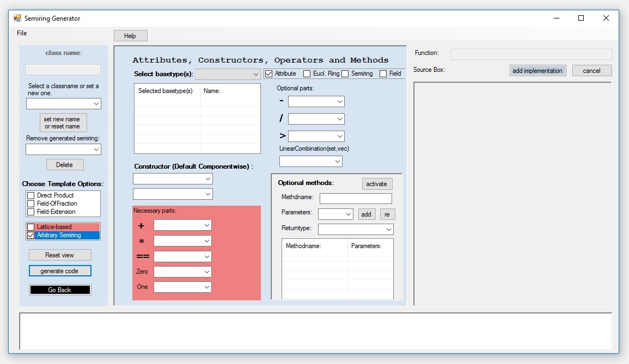Enable the Direct Product template option
Image resolution: width=629 pixels, height=364 pixels.
(x=31, y=195)
